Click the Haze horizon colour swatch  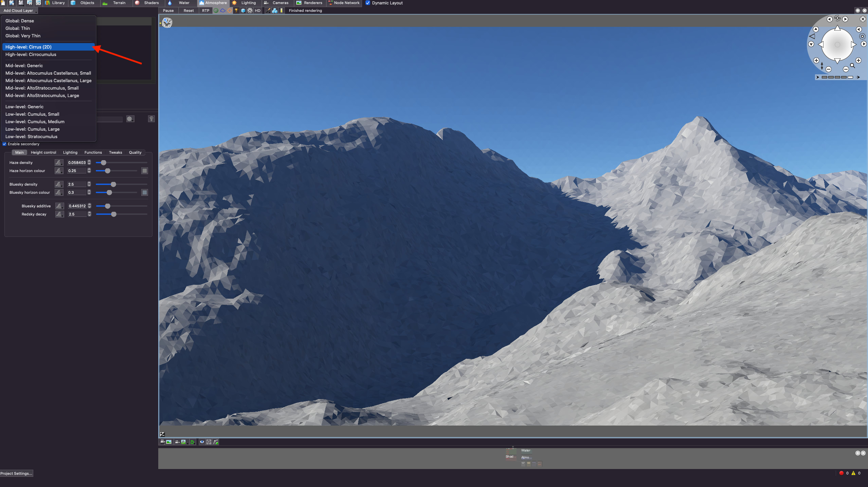(145, 171)
